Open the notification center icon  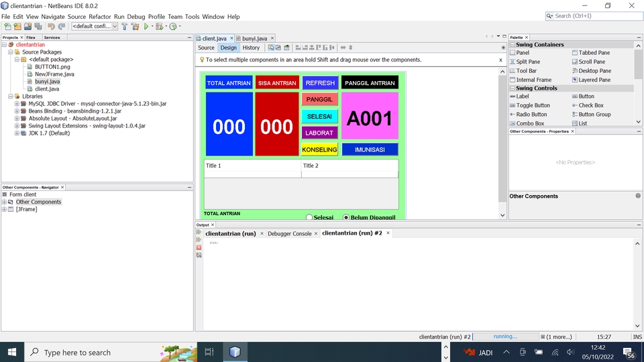[628, 352]
